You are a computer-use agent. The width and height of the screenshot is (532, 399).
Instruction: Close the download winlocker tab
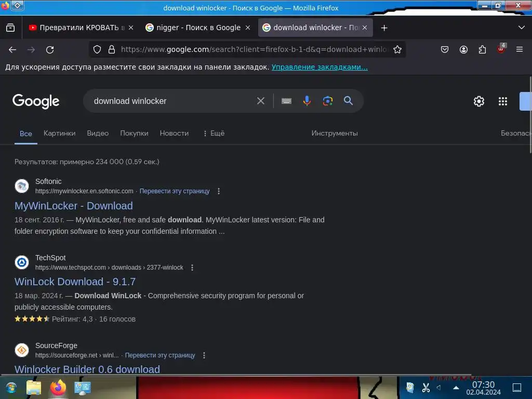[x=365, y=28]
